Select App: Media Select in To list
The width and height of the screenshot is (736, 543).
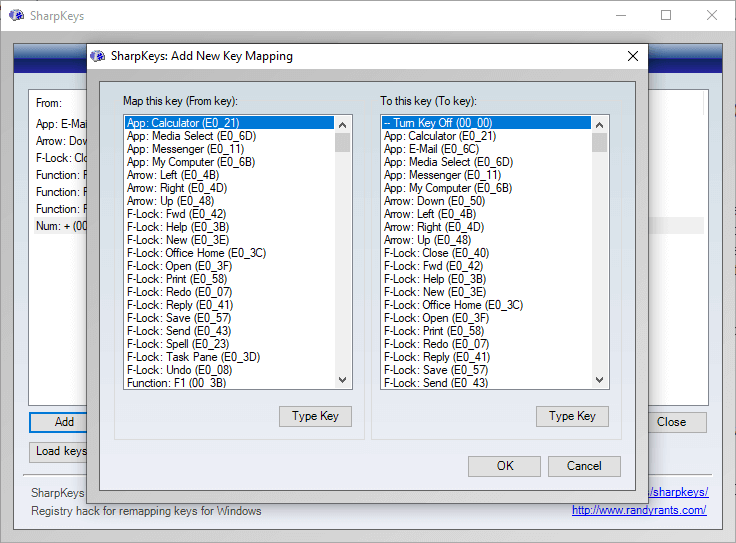pyautogui.click(x=486, y=162)
